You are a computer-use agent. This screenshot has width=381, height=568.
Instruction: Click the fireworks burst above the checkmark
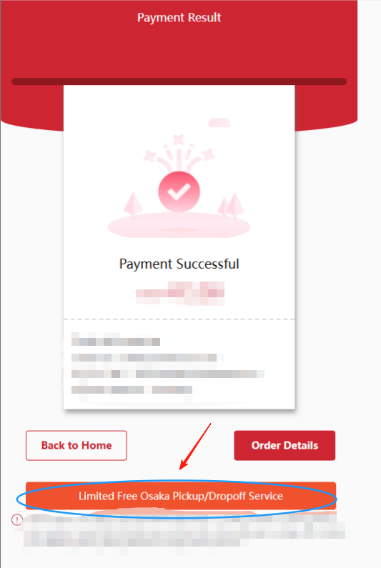pyautogui.click(x=179, y=152)
